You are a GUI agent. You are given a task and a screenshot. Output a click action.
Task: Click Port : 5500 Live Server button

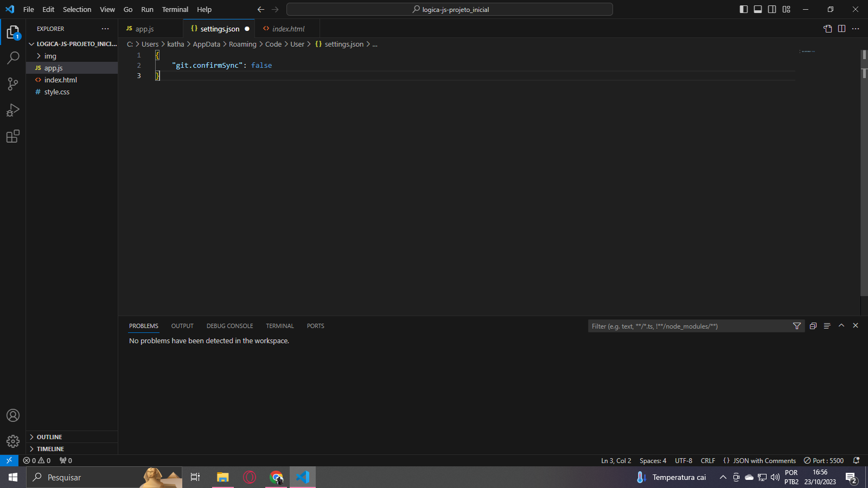pos(824,460)
